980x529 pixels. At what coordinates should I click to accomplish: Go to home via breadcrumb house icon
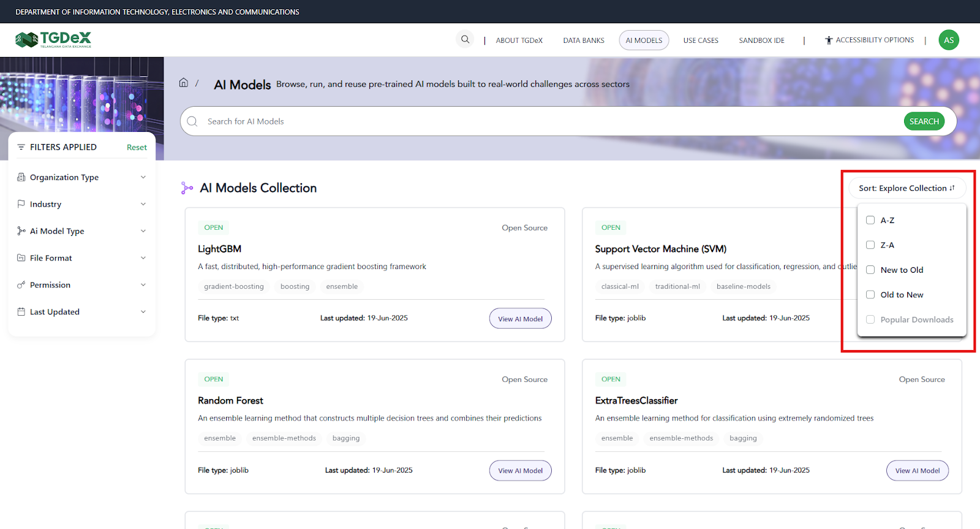(x=183, y=83)
